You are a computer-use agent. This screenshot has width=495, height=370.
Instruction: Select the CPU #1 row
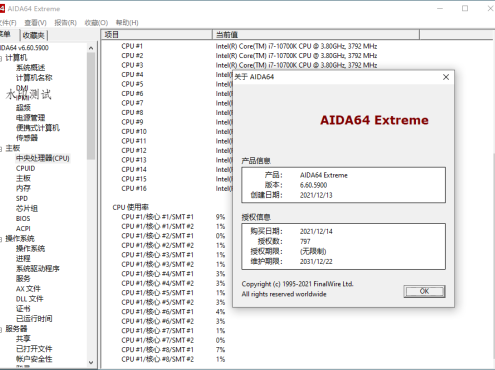132,46
